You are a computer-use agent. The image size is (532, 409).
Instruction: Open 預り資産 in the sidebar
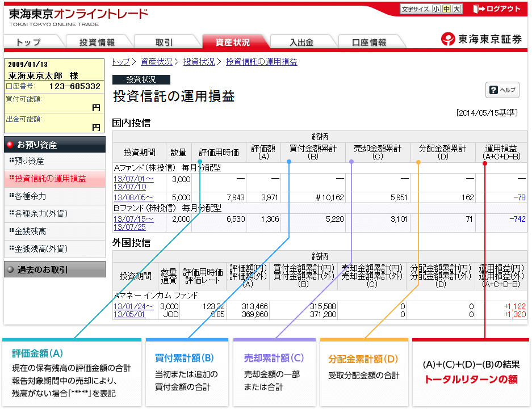(55, 161)
